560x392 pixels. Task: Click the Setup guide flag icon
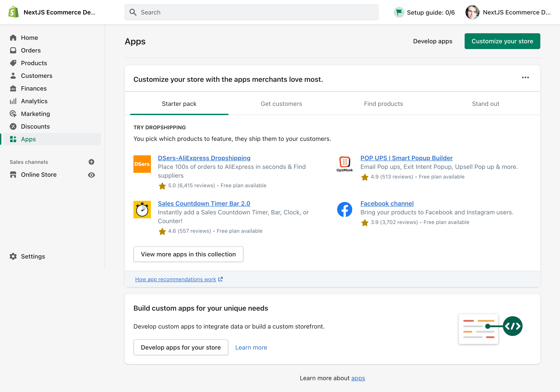(399, 12)
